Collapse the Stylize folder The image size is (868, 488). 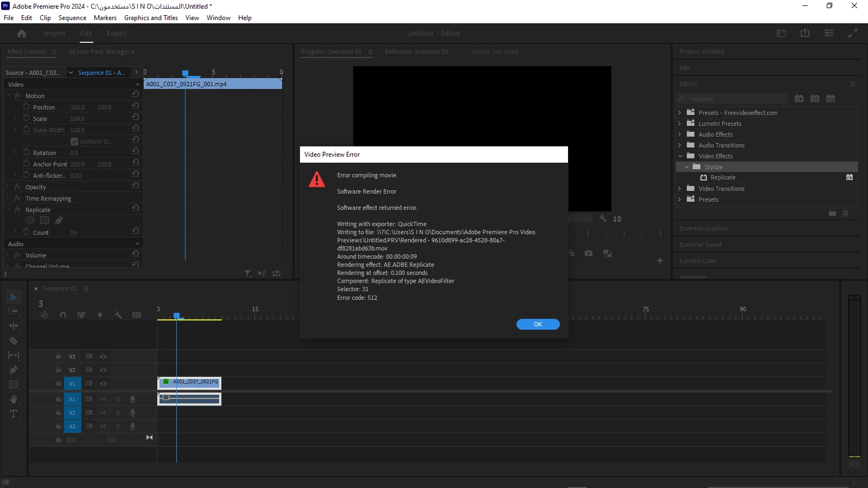pos(686,167)
